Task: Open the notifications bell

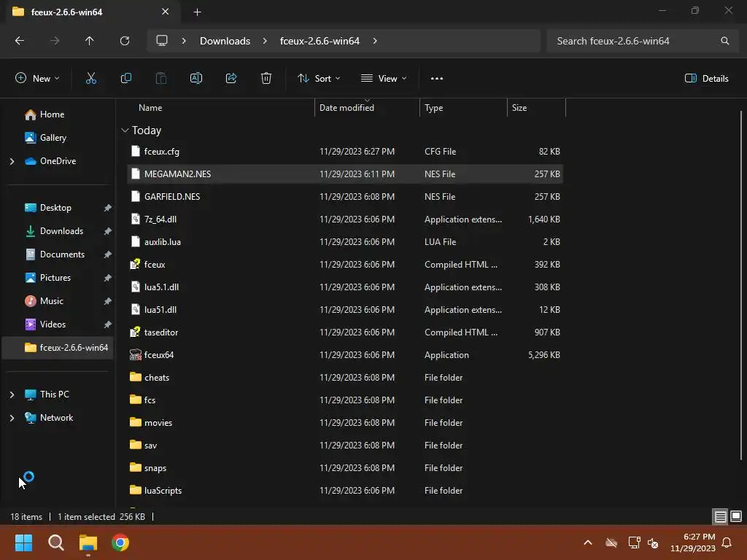Action: coord(727,542)
